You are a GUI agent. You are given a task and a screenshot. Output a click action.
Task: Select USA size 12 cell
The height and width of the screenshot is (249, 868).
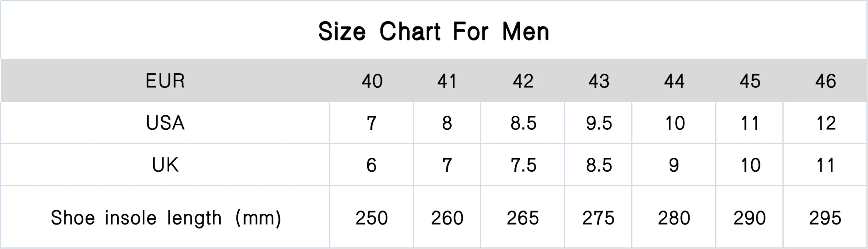[825, 123]
